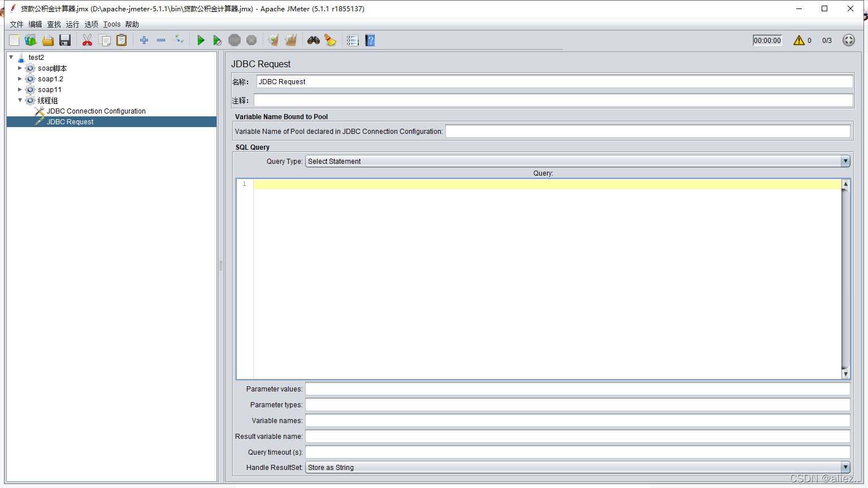Click the Variable Name of Pool field

pyautogui.click(x=648, y=131)
